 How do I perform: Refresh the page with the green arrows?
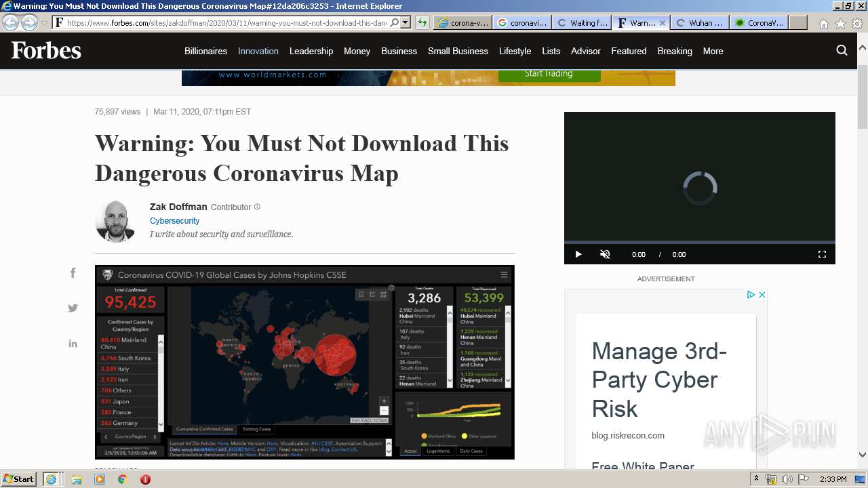tap(422, 22)
